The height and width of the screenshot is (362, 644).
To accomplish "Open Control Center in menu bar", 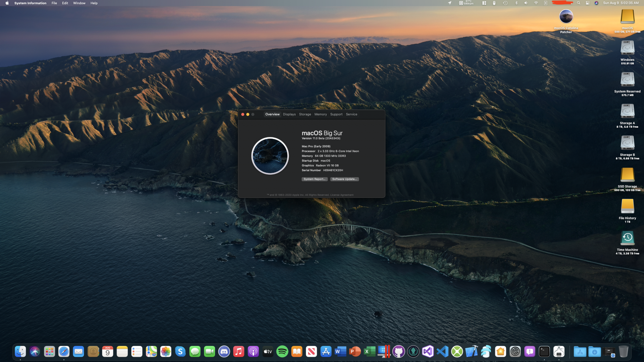I will coord(588,3).
